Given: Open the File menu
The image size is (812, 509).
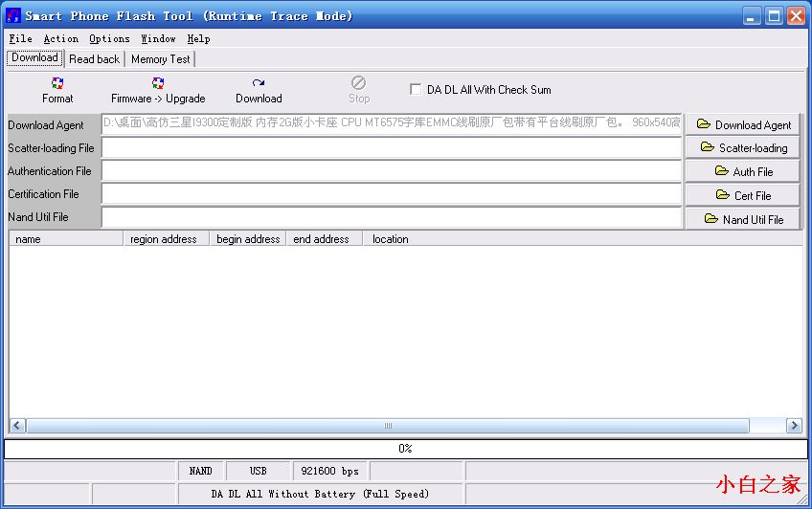Looking at the screenshot, I should point(21,39).
